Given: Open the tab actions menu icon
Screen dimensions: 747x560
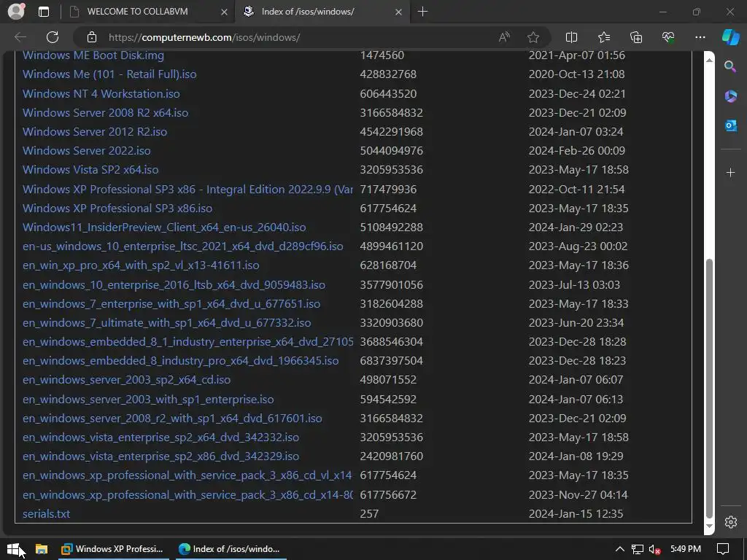Looking at the screenshot, I should coord(43,12).
